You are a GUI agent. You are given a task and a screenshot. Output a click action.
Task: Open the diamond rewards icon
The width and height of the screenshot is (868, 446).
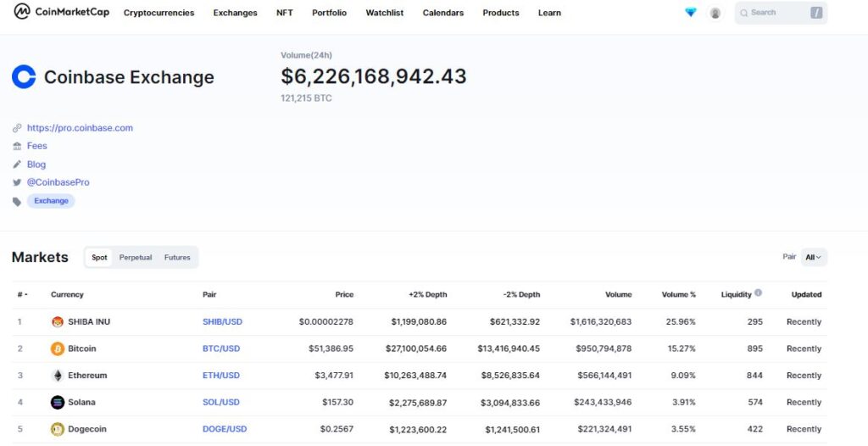click(690, 12)
